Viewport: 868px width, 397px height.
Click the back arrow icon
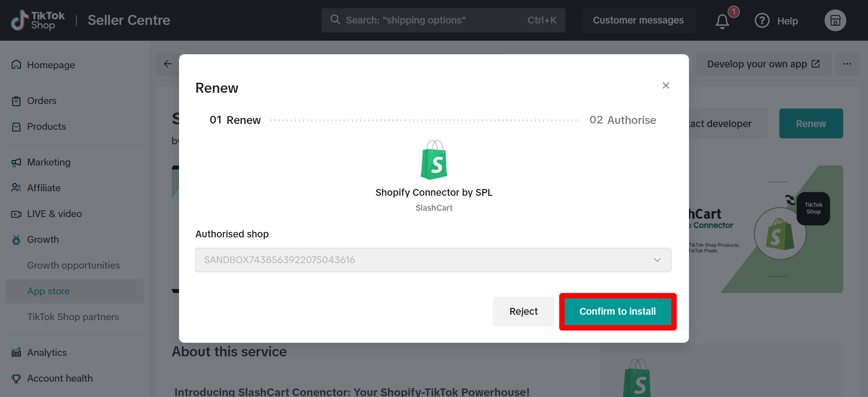168,64
